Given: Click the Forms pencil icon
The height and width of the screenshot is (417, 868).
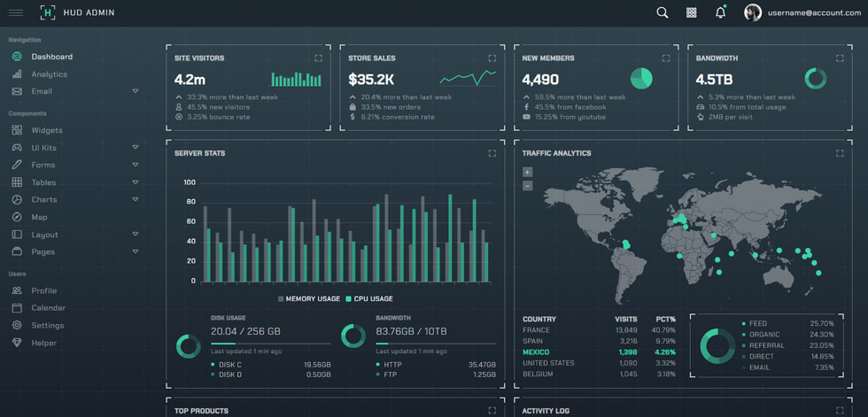Looking at the screenshot, I should click(17, 165).
